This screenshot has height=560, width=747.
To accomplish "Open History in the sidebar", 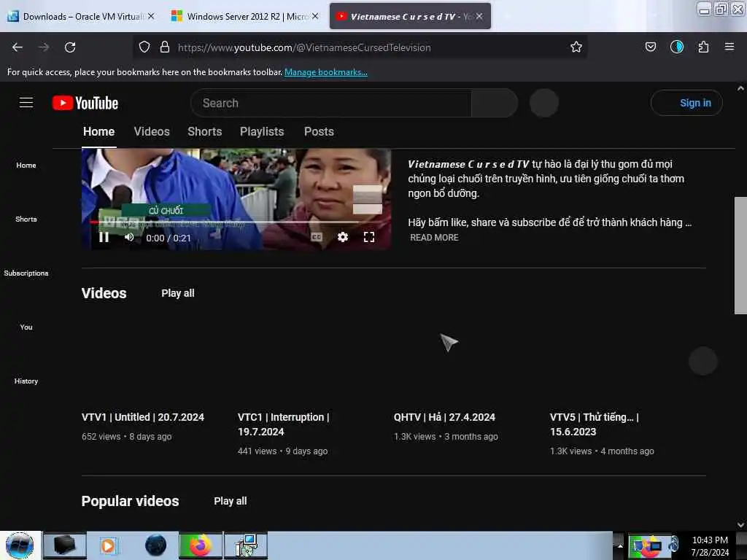I will point(26,381).
